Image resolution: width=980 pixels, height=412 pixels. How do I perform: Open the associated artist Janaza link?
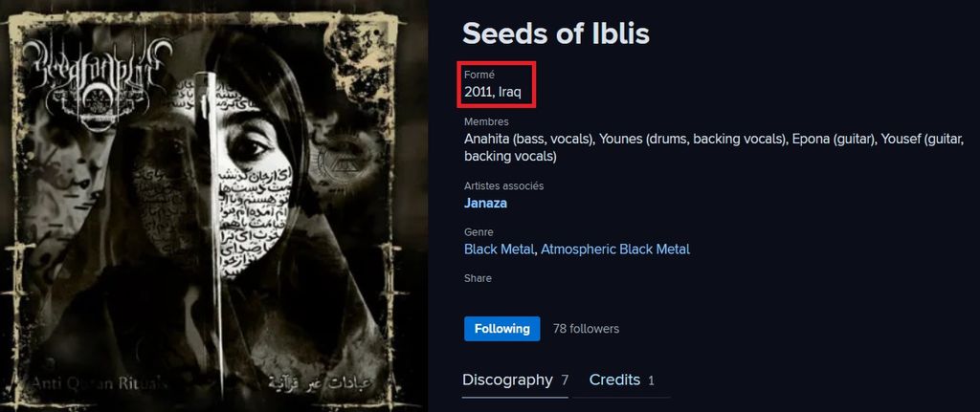[x=487, y=203]
